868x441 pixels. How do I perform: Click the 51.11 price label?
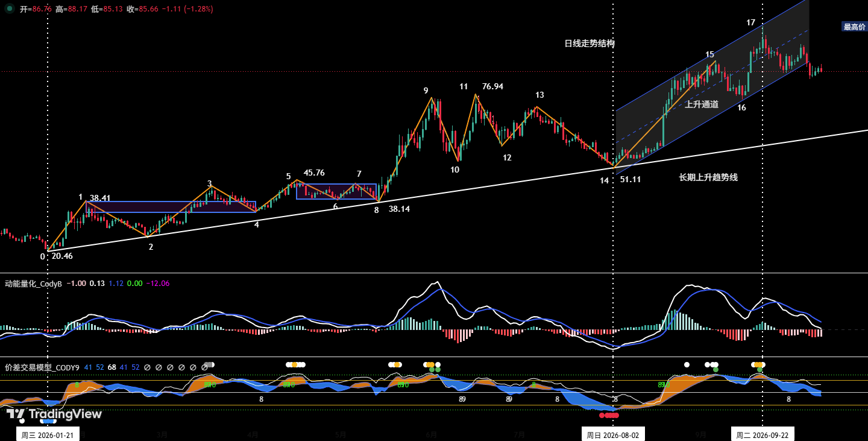tap(631, 179)
